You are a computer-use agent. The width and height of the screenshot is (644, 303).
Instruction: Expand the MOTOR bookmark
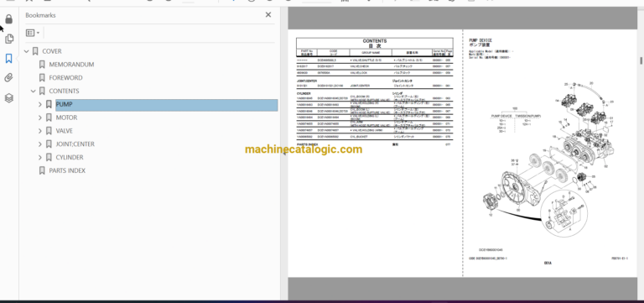(x=40, y=118)
